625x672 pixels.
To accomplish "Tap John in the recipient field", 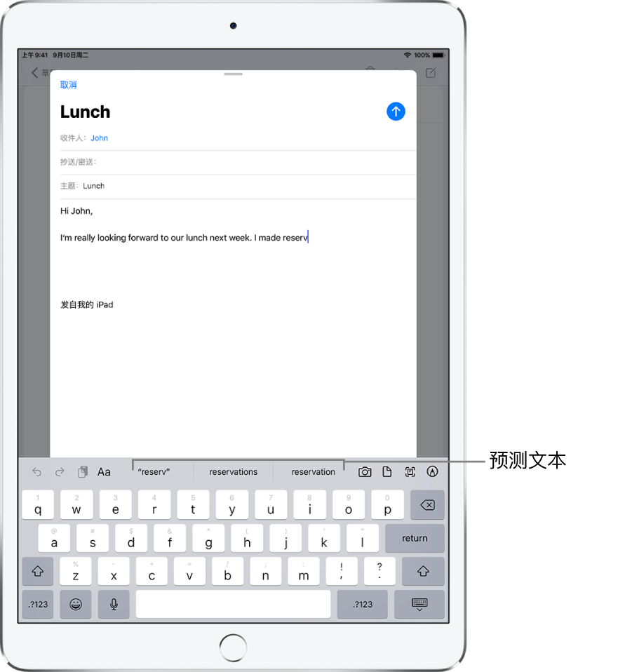I will 99,137.
